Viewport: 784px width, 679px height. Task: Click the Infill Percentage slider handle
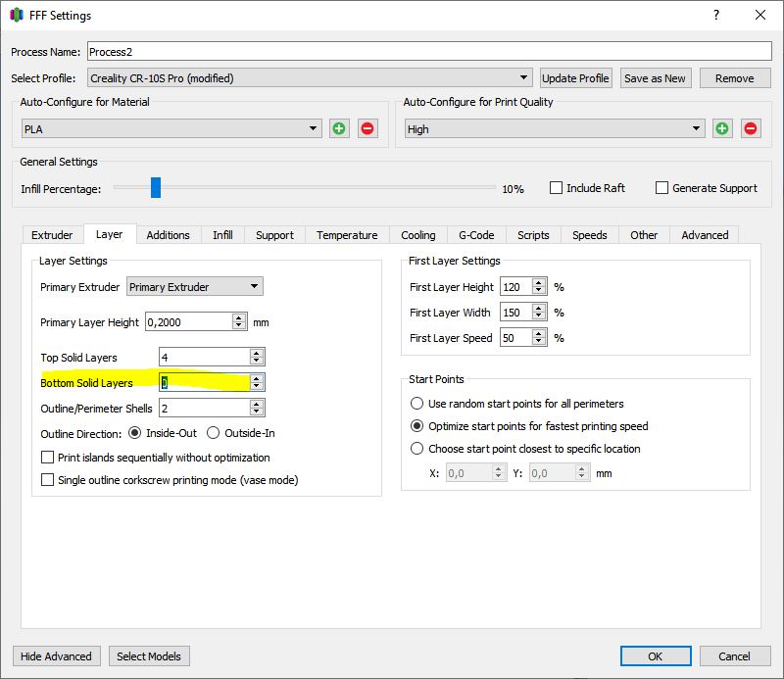click(x=156, y=187)
